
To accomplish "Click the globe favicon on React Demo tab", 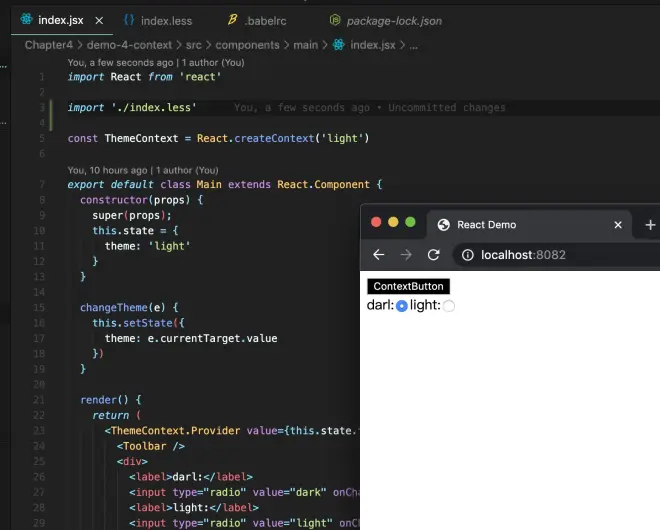I will tap(443, 225).
